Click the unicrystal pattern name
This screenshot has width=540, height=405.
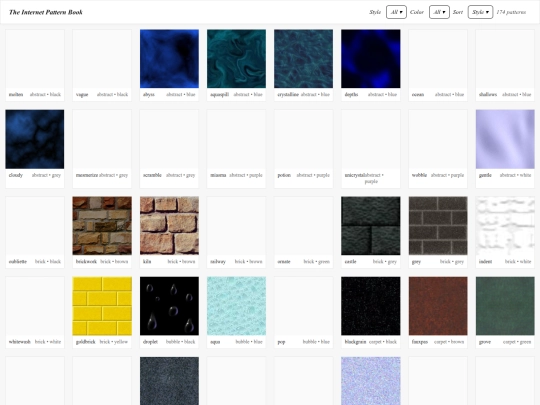pos(354,175)
